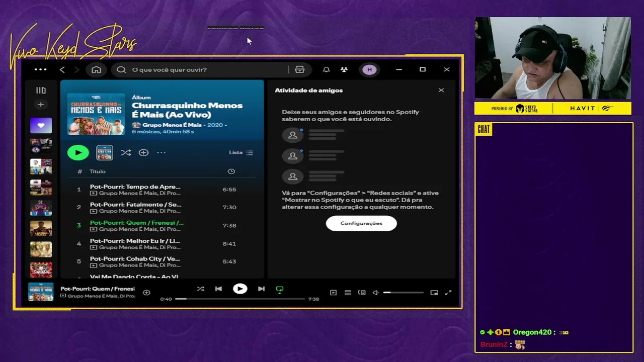This screenshot has height=362, width=644.
Task: Create a playlist with plus icon
Action: (x=41, y=105)
